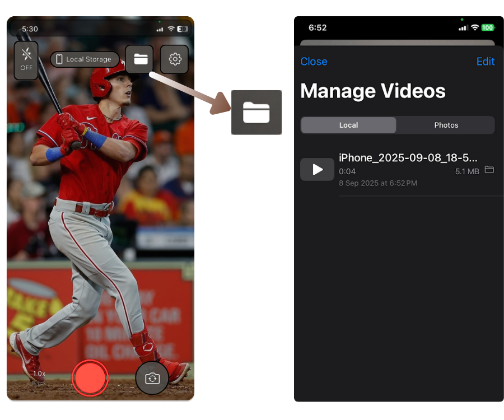The height and width of the screenshot is (420, 504).
Task: Tap Wi-Fi icon in camera screen status bar
Action: (x=171, y=29)
